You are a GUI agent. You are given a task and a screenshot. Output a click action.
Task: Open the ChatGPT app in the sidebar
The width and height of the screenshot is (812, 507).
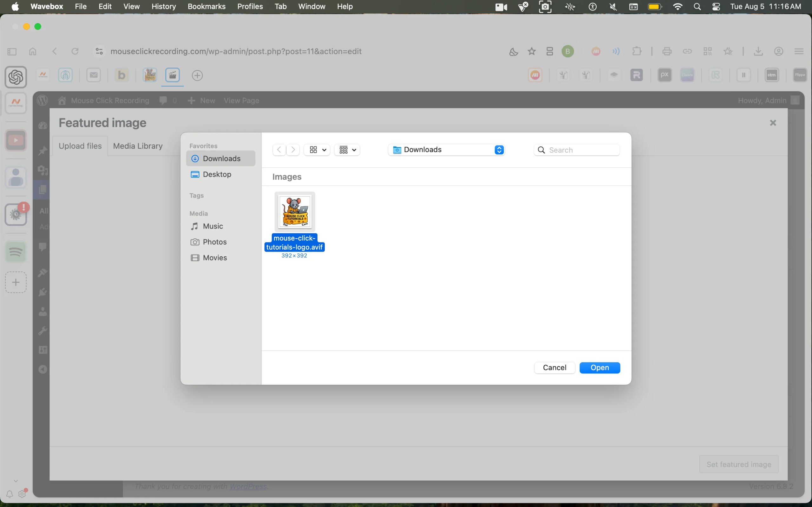pyautogui.click(x=16, y=77)
